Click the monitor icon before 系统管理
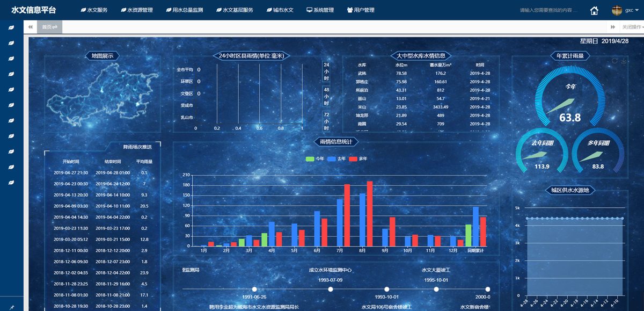The height and width of the screenshot is (311, 644). tap(309, 10)
